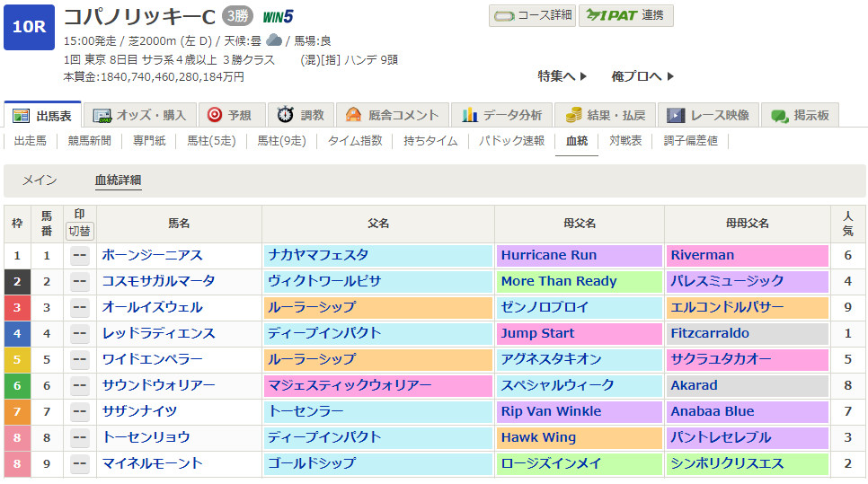
Task: Open the オッズ・購入 tab icon
Action: point(102,116)
